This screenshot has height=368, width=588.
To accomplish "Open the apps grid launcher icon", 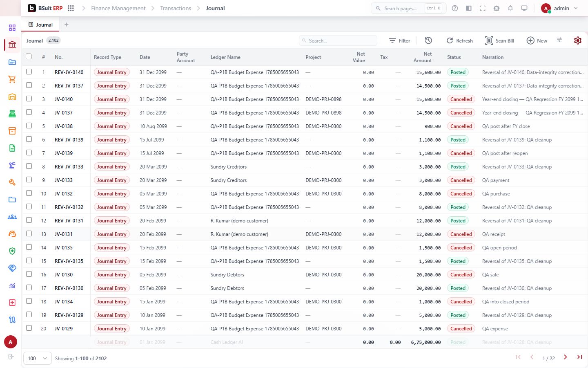I will (71, 8).
